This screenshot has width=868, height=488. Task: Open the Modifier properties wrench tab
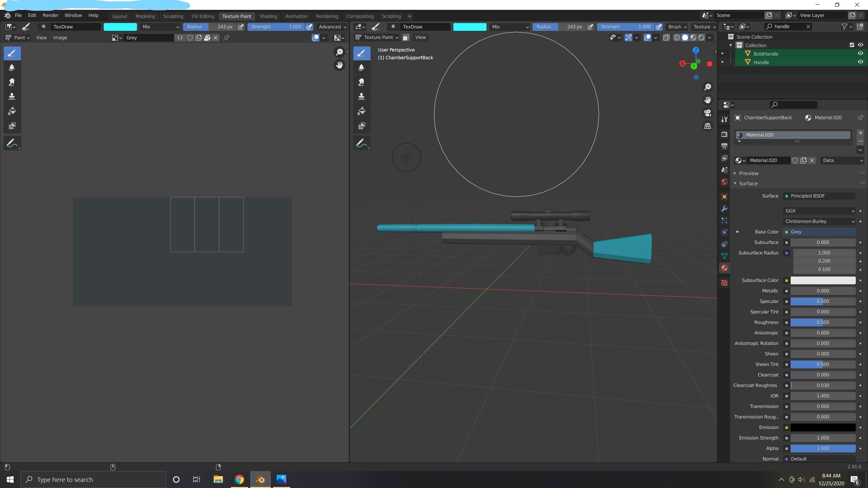(x=724, y=209)
